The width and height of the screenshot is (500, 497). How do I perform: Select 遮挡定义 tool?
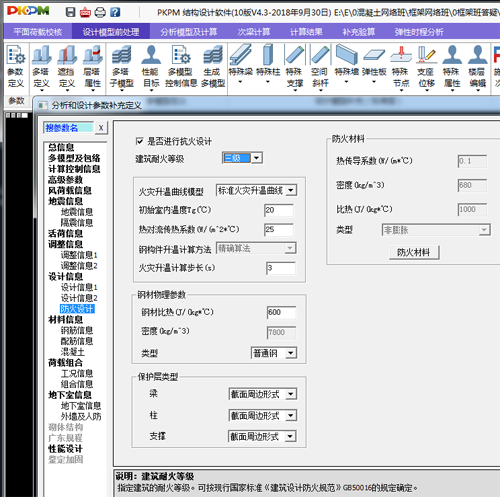(x=67, y=67)
